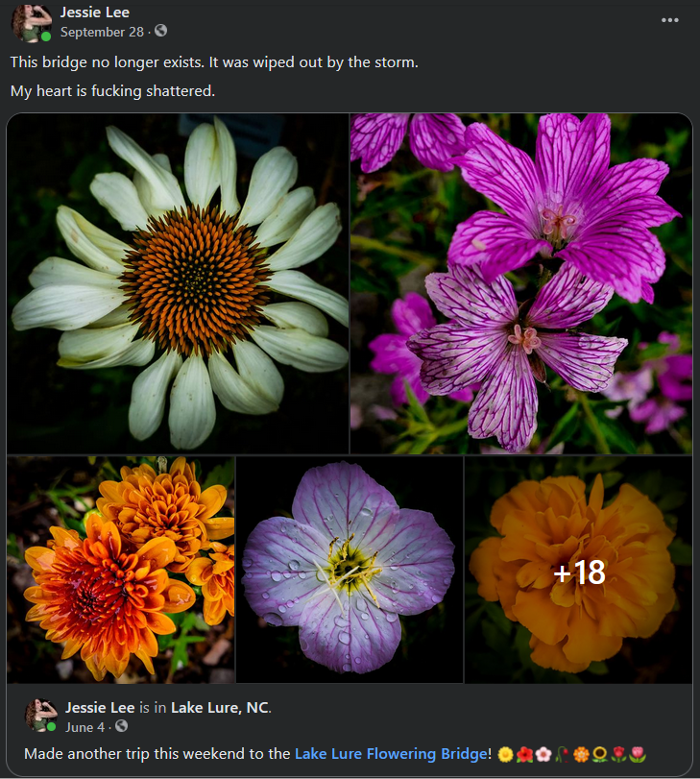Open the +18 more photos tile
Screen dimensions: 700x779
pos(578,570)
